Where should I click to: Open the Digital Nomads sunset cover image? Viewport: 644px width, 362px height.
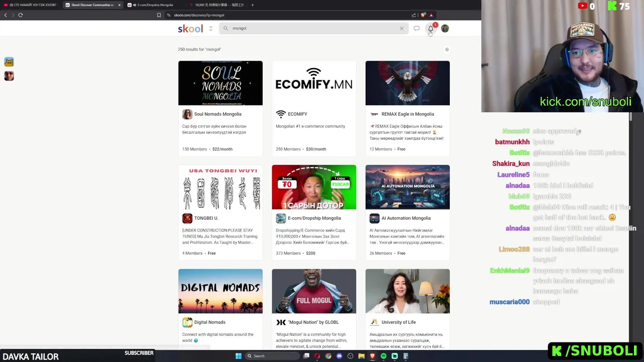(220, 291)
